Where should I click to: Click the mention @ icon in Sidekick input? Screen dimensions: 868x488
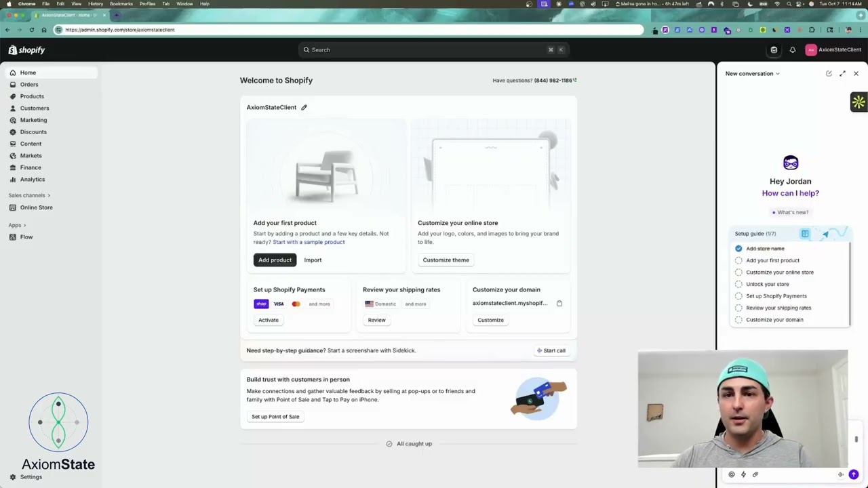click(731, 474)
